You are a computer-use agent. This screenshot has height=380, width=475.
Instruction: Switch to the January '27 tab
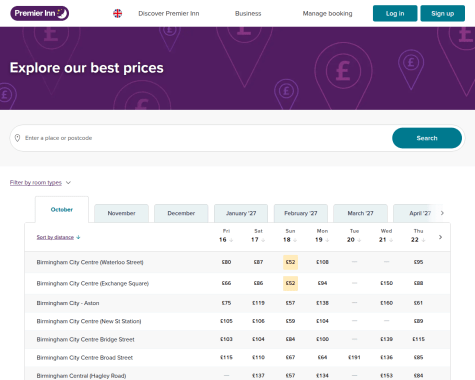coord(241,213)
